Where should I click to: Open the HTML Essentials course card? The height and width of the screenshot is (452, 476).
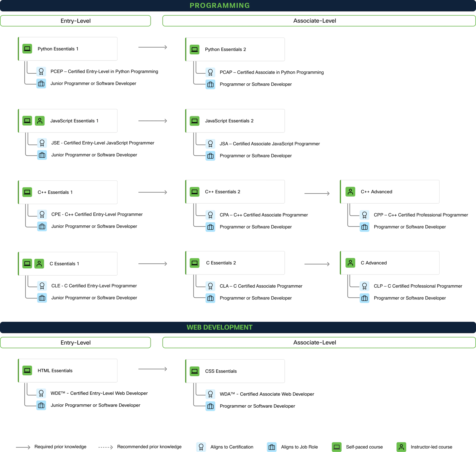click(68, 371)
